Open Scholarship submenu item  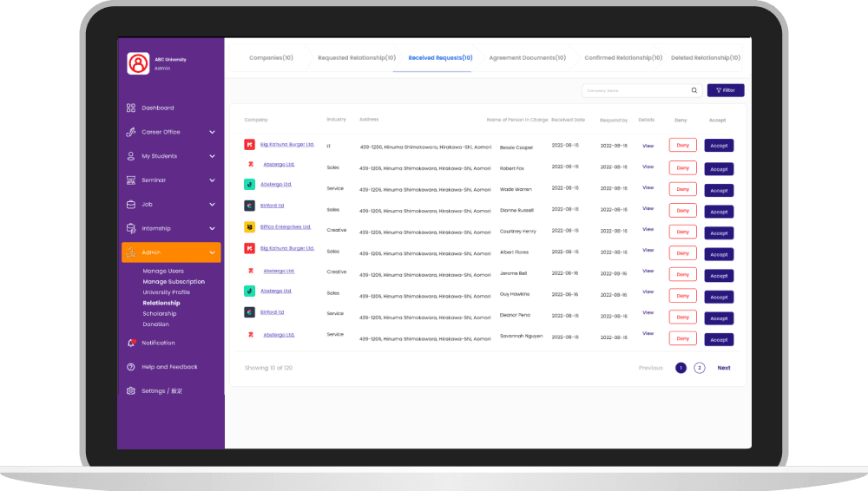[160, 314]
